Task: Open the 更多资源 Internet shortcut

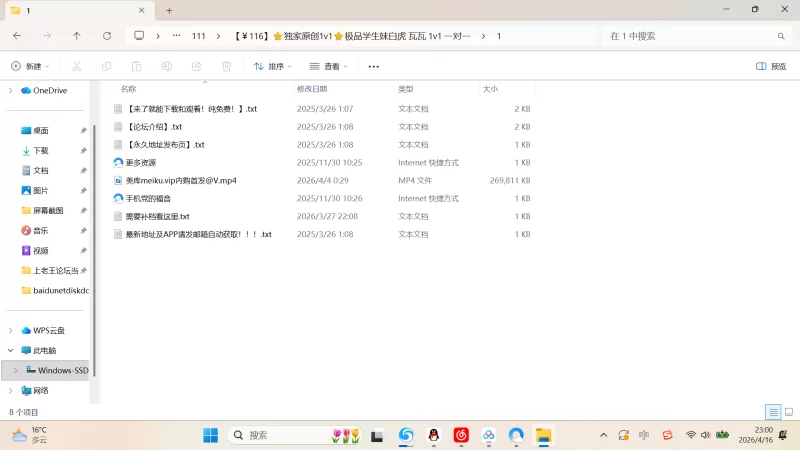Action: pos(140,162)
